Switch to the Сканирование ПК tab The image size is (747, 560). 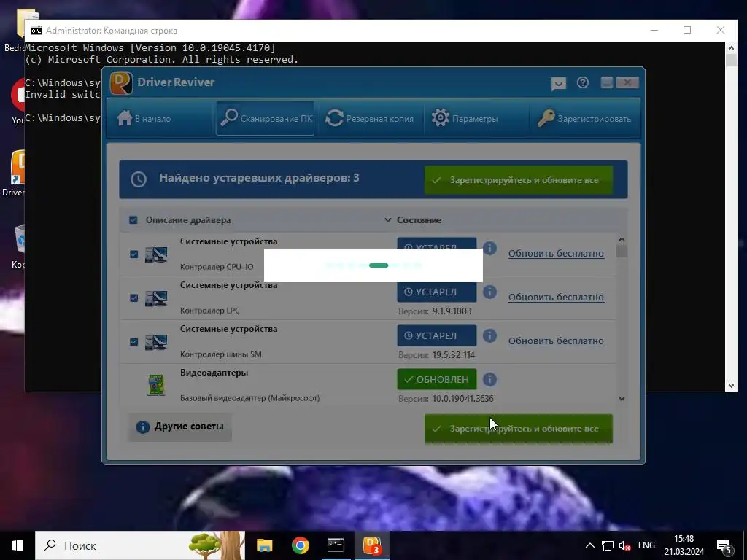click(x=266, y=118)
